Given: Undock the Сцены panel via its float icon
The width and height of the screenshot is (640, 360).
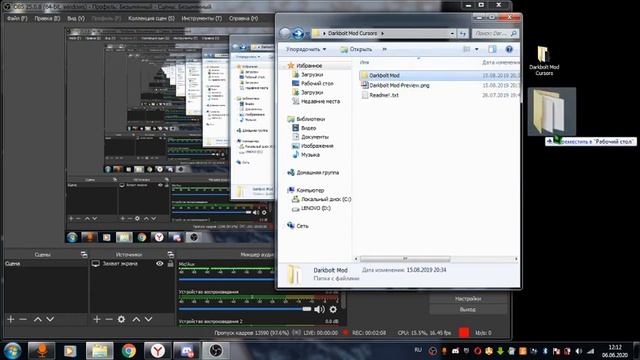Looking at the screenshot, I should tap(84, 254).
